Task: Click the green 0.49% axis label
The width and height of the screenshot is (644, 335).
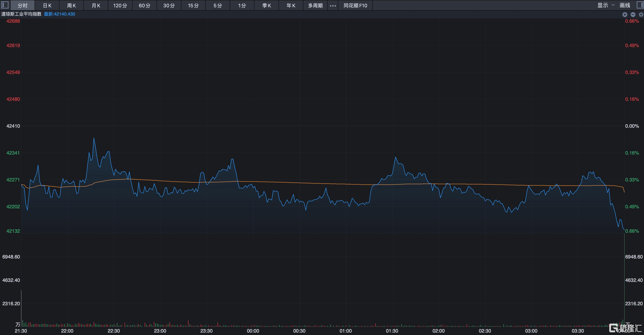Action: click(x=632, y=207)
